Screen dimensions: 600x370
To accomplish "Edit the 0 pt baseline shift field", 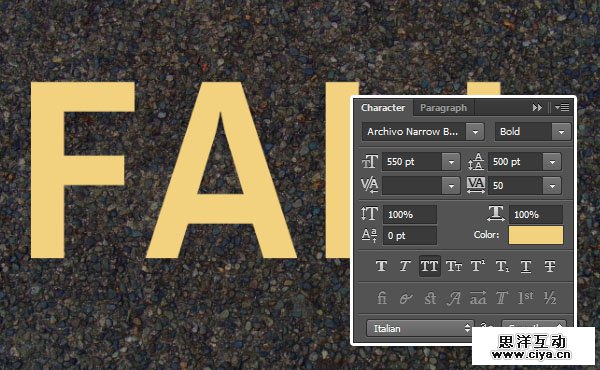I will pyautogui.click(x=409, y=235).
